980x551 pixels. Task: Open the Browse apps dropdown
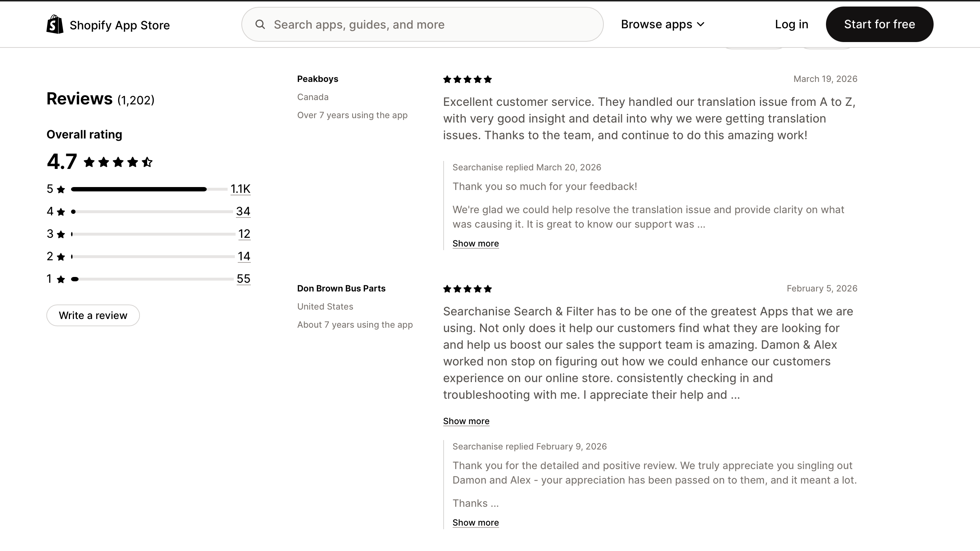point(663,24)
